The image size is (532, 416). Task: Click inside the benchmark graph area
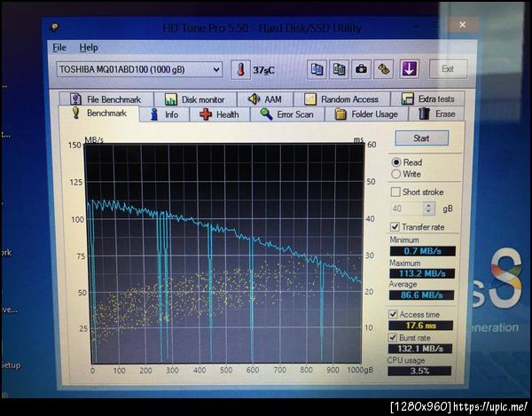point(223,254)
